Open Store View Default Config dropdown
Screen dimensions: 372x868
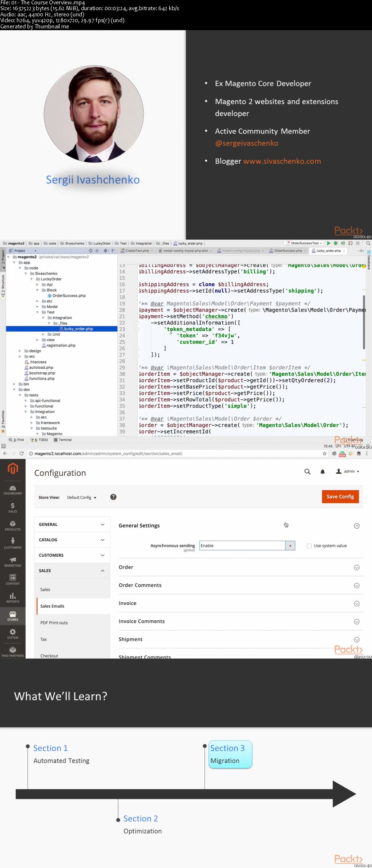82,497
